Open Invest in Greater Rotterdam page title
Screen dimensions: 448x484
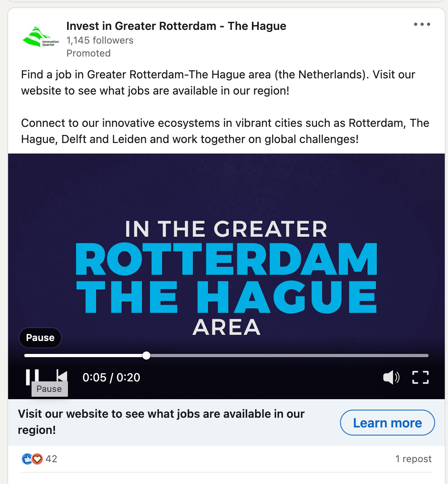[x=176, y=26]
